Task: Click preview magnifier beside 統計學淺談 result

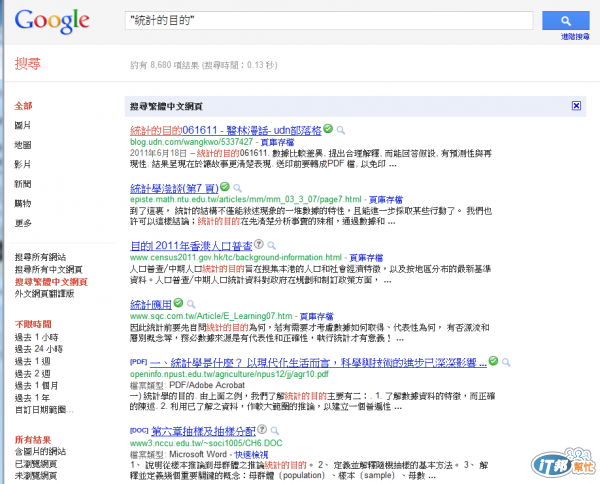Action: coord(238,188)
